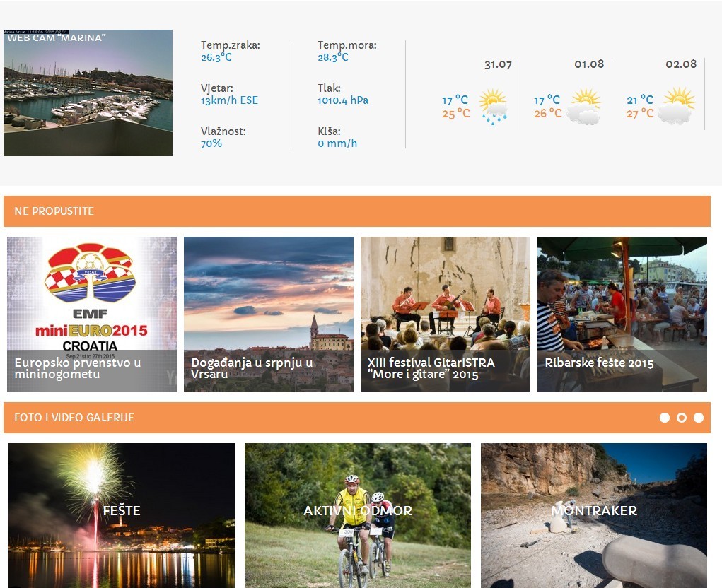Click the 31.07 high temperature 25 °C
The width and height of the screenshot is (722, 588).
click(x=456, y=113)
